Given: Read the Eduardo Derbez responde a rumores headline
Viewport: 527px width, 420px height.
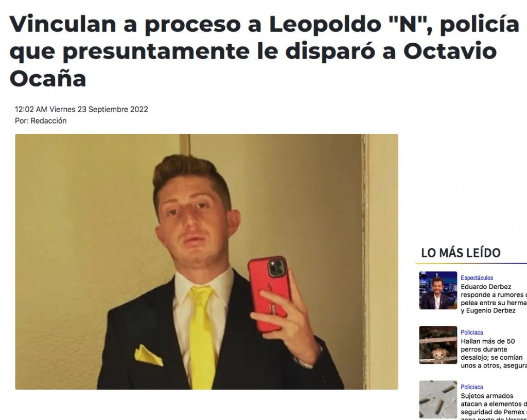Looking at the screenshot, I should (494, 299).
